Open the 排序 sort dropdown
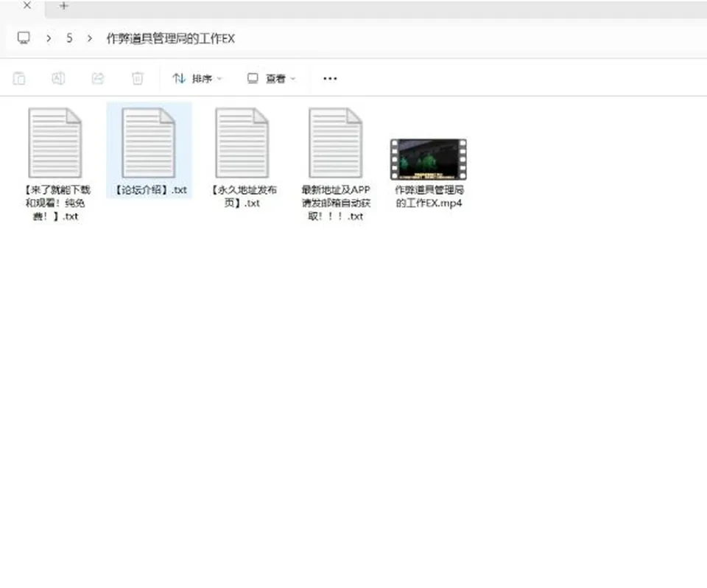This screenshot has width=707, height=588. tap(197, 79)
